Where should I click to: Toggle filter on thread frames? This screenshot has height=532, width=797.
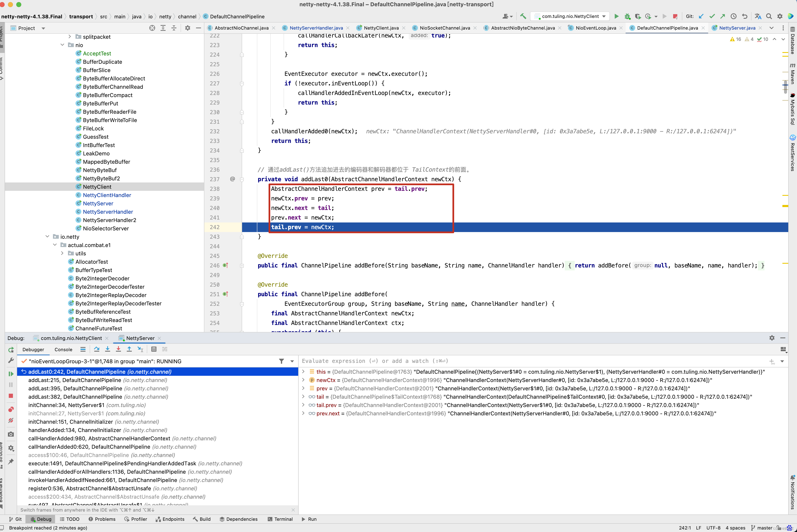(281, 361)
